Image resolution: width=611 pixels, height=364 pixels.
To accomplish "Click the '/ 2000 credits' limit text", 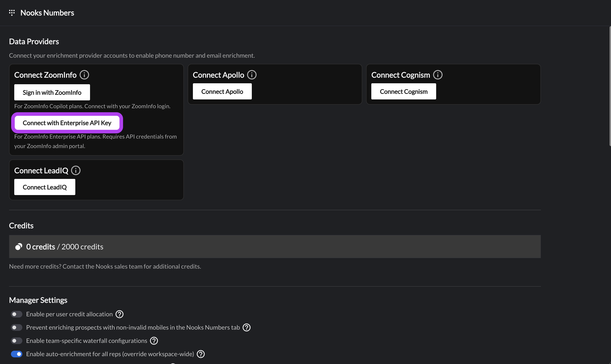I will pyautogui.click(x=80, y=247).
